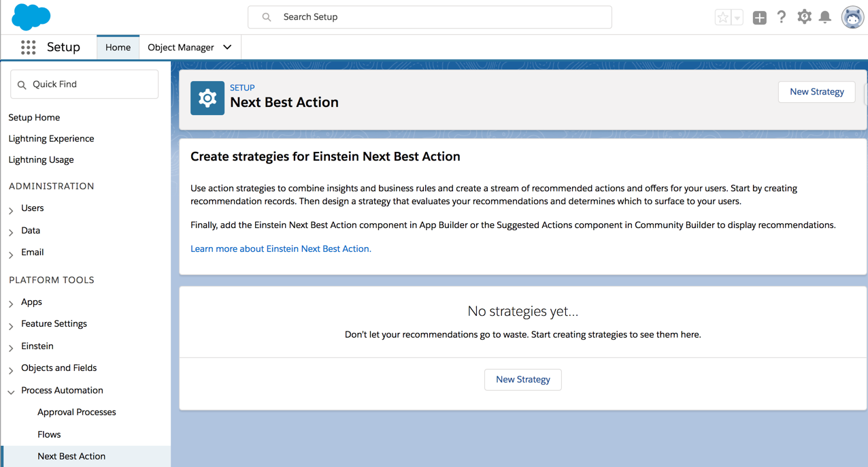
Task: Open the favorites list dropdown arrow
Action: pos(737,18)
